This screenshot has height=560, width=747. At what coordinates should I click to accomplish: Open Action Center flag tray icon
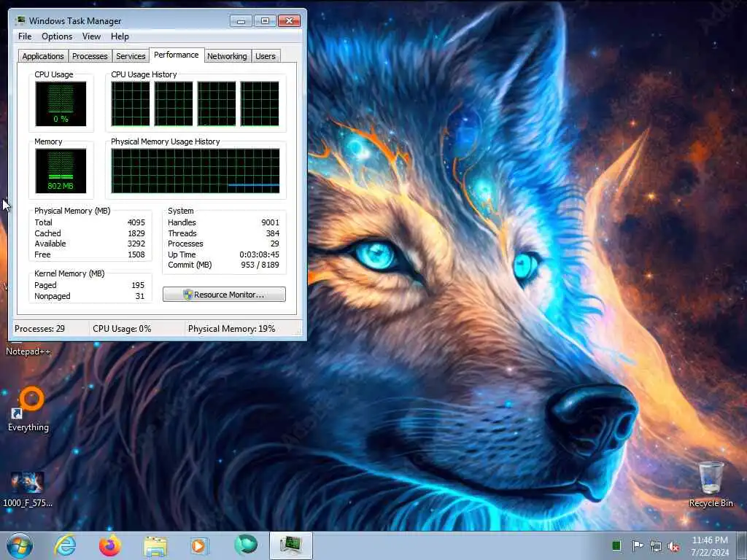(637, 545)
